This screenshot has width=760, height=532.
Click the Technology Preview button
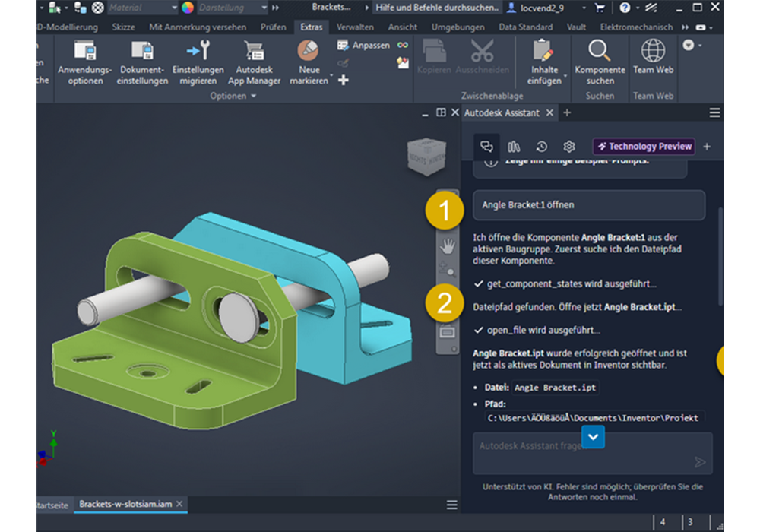644,147
